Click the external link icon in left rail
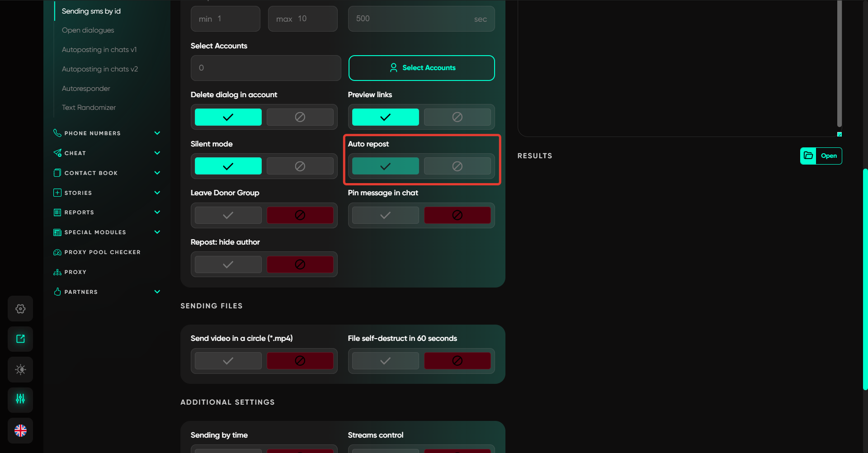 20,339
